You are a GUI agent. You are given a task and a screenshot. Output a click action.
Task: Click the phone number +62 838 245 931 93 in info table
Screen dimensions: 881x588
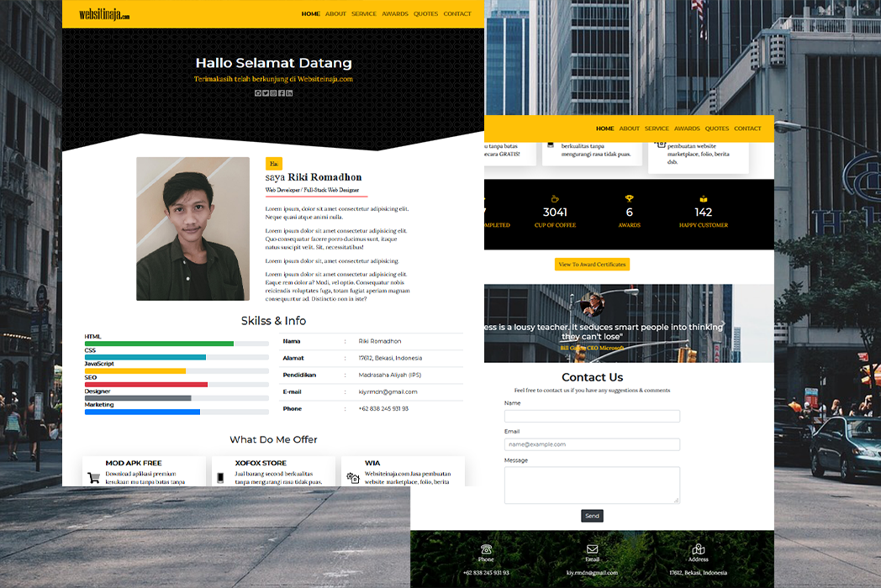click(383, 409)
